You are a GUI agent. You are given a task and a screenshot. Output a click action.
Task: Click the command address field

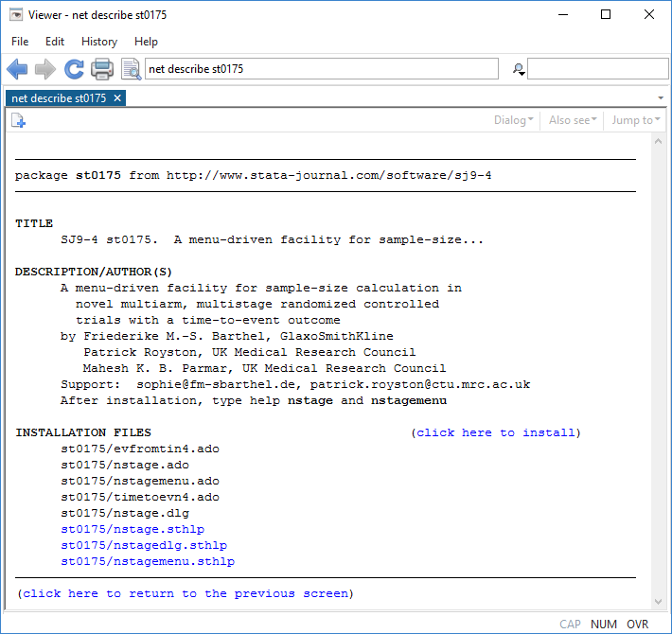pyautogui.click(x=322, y=69)
